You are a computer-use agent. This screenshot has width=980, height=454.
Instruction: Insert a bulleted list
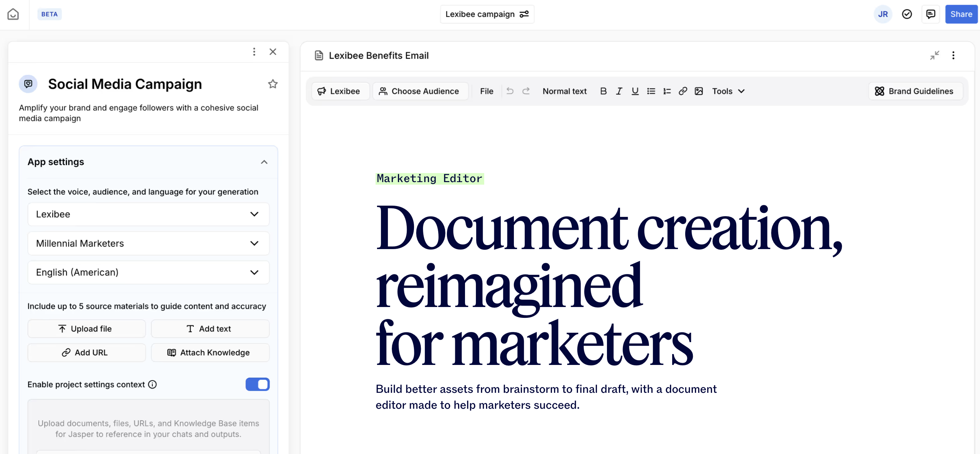[x=651, y=91]
